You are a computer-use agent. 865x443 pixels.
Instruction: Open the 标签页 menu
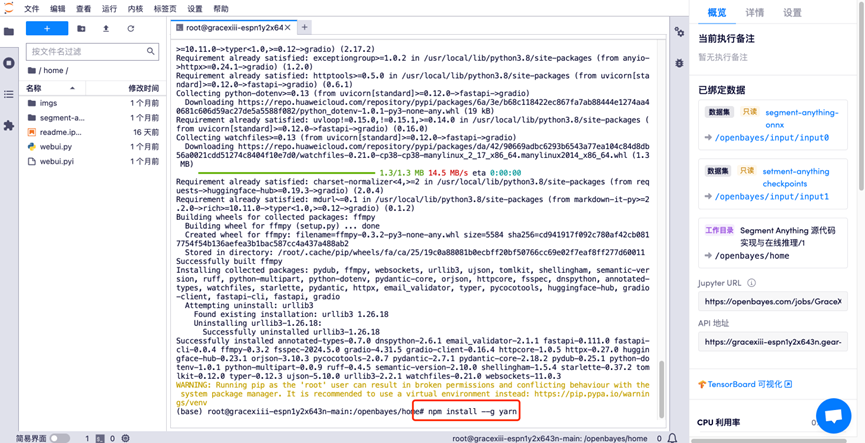pos(165,9)
